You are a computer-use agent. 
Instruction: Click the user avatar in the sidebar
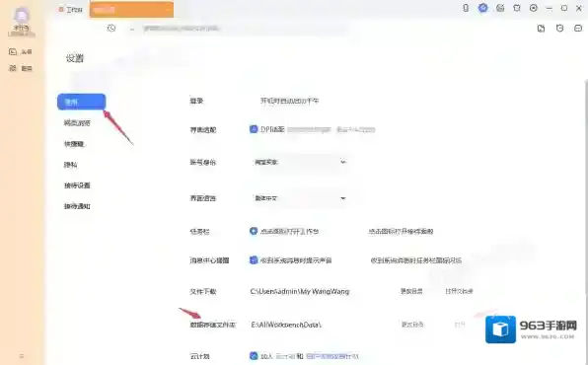[x=22, y=16]
